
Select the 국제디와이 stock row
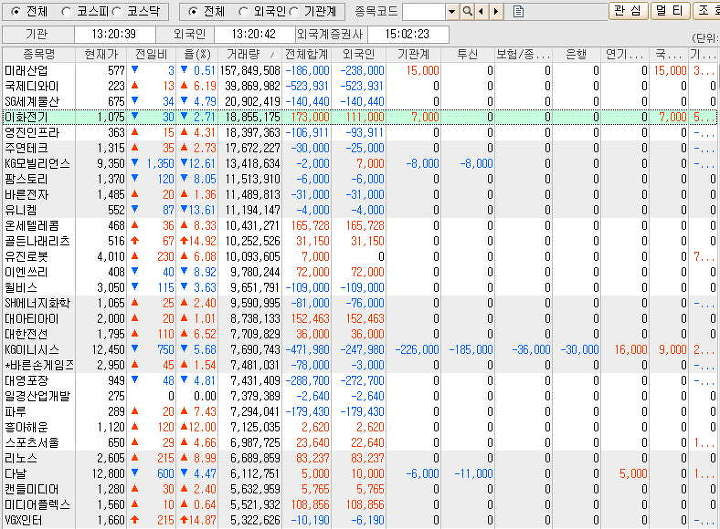[360, 86]
